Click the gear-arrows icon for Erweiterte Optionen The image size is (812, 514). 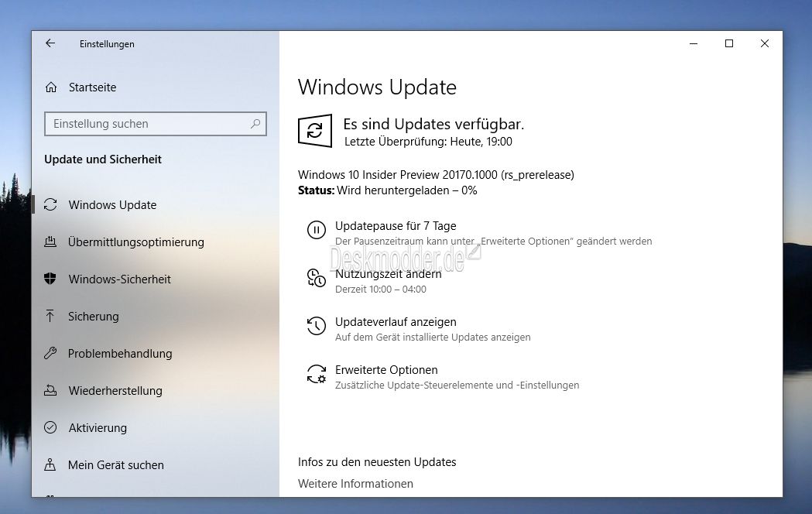(x=316, y=375)
